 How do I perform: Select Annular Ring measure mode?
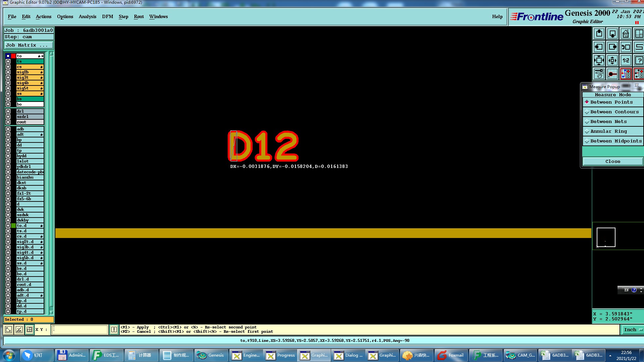pos(612,131)
